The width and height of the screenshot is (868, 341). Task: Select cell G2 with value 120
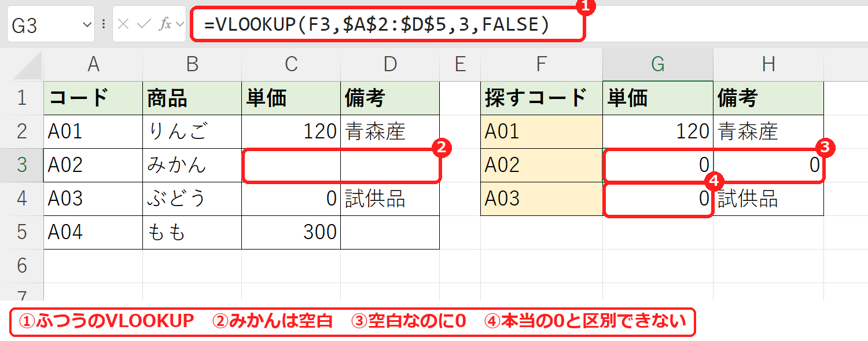coord(658,131)
